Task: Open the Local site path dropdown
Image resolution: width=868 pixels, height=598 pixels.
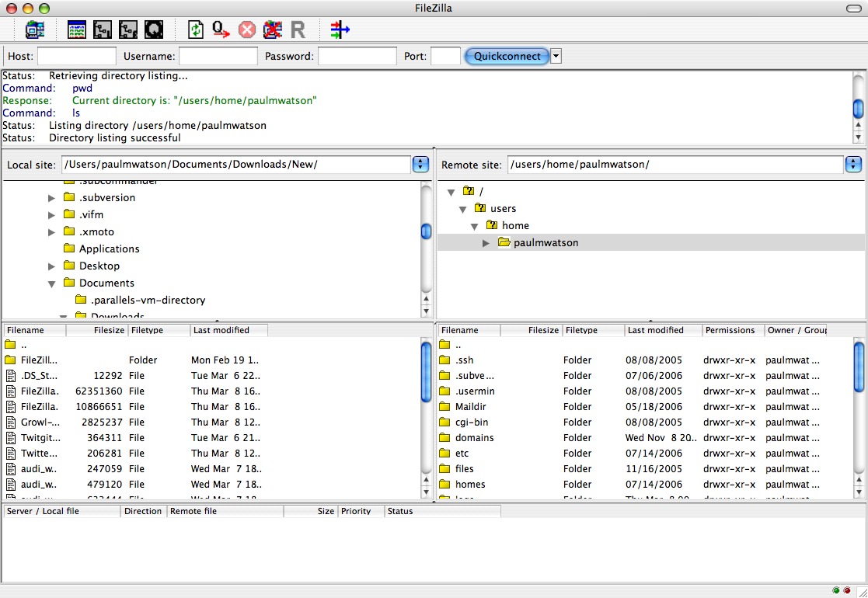Action: click(420, 165)
